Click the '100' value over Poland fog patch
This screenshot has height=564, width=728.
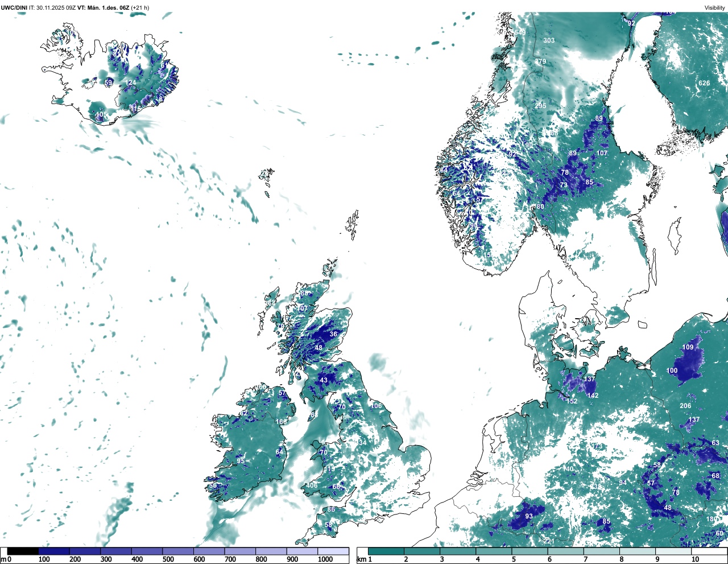click(x=672, y=370)
